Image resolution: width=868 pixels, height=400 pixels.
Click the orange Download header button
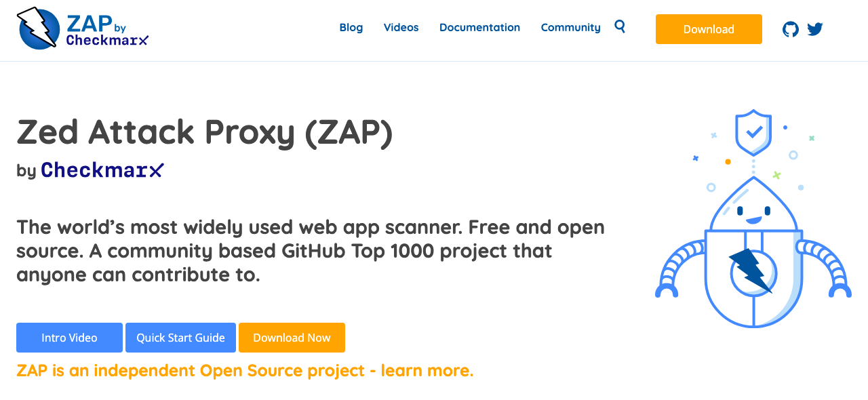709,29
